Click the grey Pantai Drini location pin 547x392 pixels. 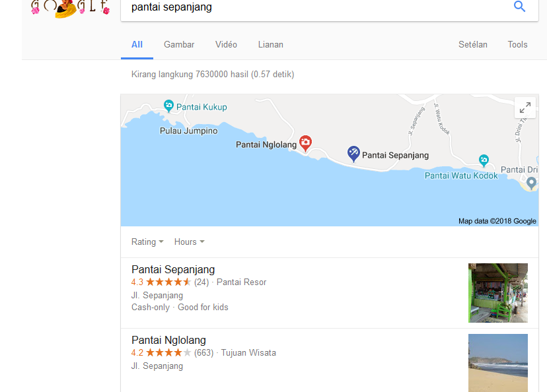coord(531,183)
